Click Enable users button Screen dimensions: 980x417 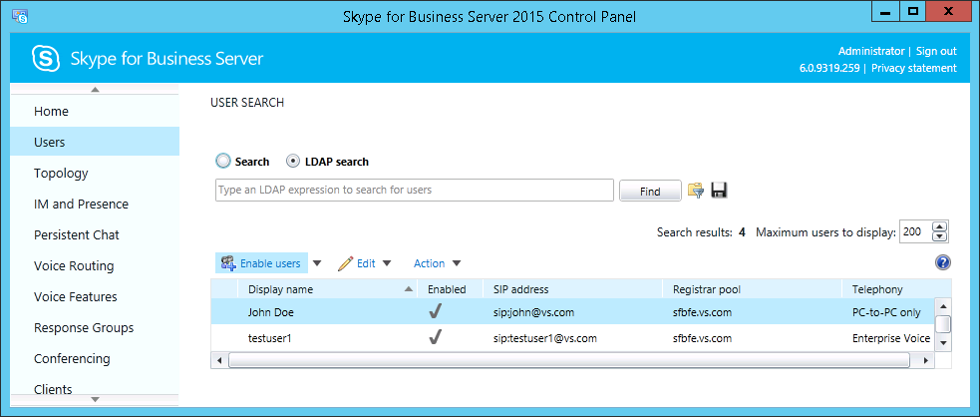coord(261,263)
